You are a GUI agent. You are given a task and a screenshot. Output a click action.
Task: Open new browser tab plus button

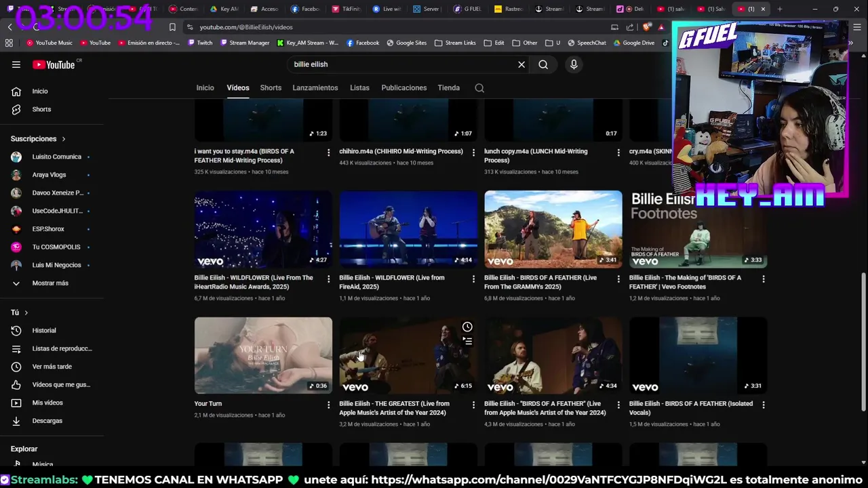tap(780, 9)
